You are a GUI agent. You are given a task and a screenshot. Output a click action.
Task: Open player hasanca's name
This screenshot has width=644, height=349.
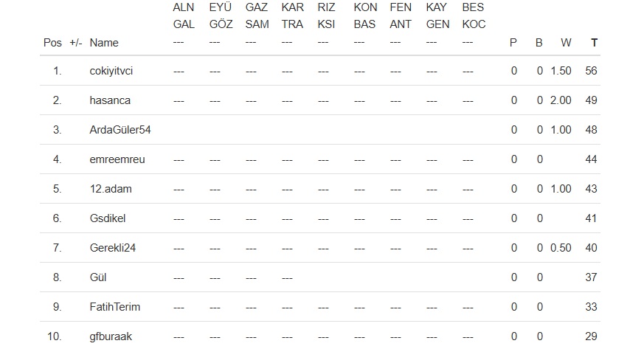[110, 100]
